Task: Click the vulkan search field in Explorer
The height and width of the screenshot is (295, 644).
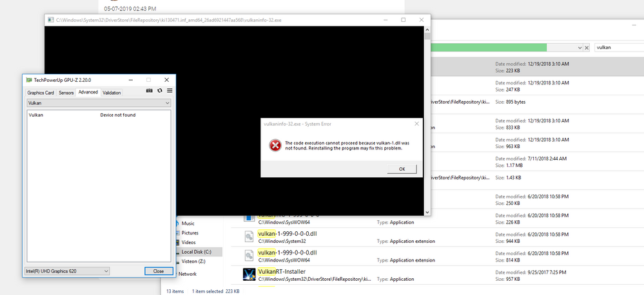Action: click(x=618, y=48)
